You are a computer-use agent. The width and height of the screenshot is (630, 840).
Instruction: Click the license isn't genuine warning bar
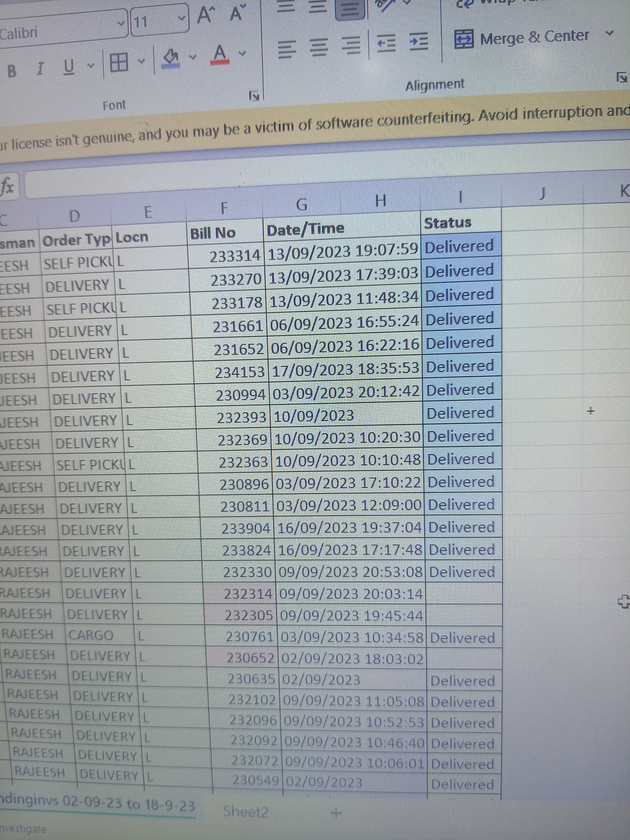click(x=315, y=127)
